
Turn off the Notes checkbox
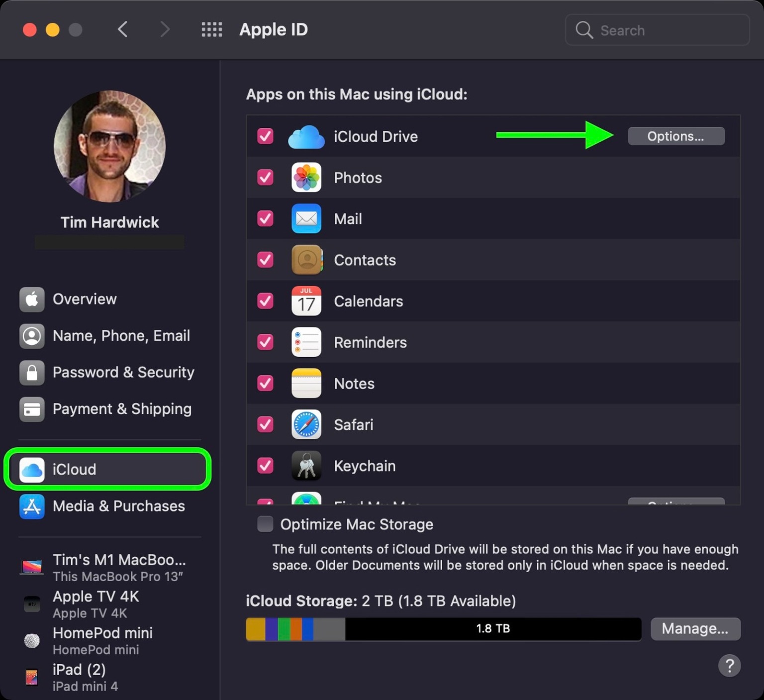(265, 383)
